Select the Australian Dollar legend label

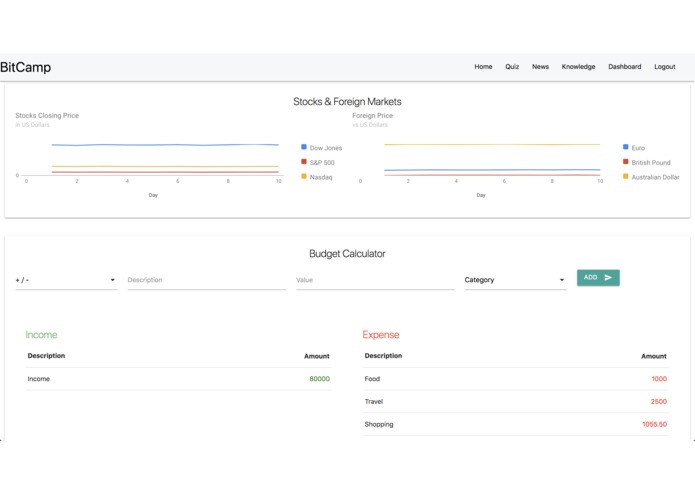click(656, 177)
